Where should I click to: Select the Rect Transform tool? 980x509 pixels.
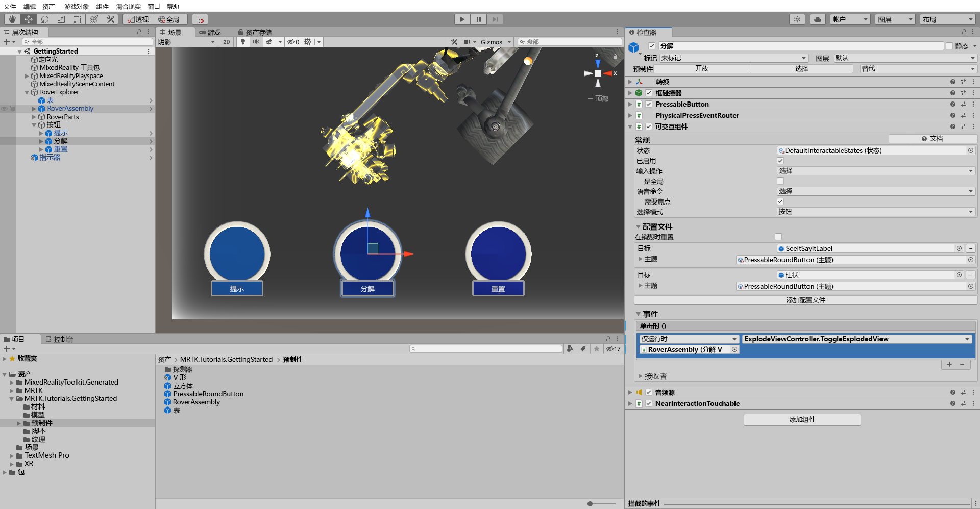pos(77,19)
